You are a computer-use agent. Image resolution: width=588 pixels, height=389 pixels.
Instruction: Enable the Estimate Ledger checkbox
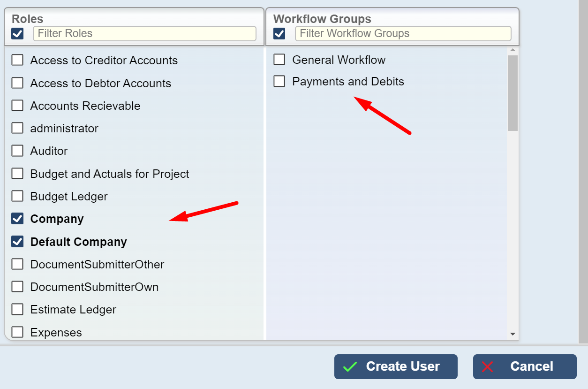[17, 310]
